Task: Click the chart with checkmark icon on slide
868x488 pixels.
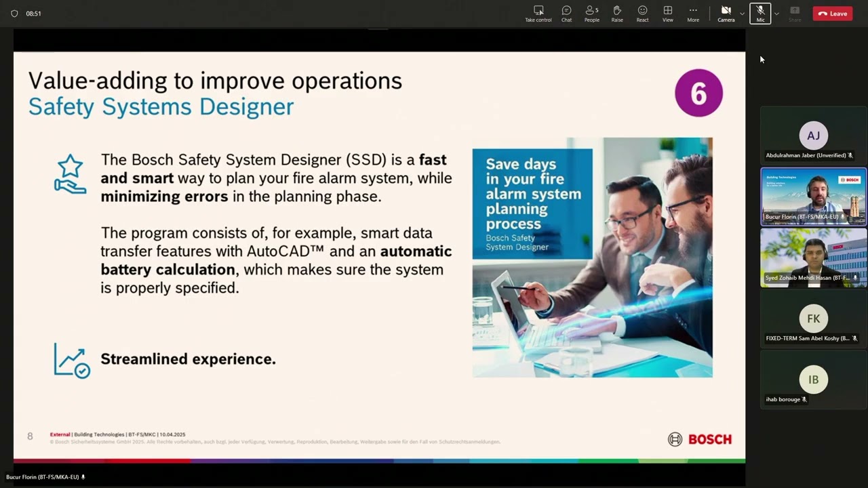Action: [x=72, y=360]
